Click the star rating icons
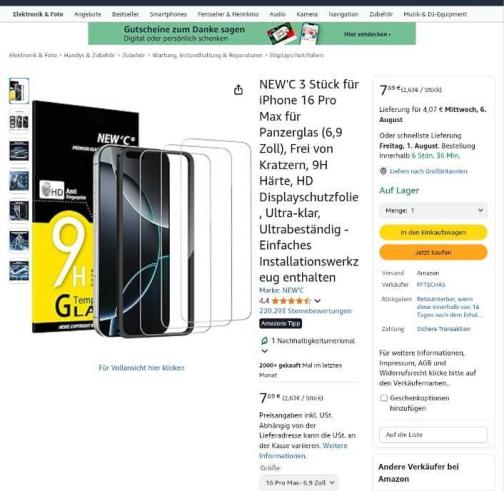The image size is (504, 491). 291,301
